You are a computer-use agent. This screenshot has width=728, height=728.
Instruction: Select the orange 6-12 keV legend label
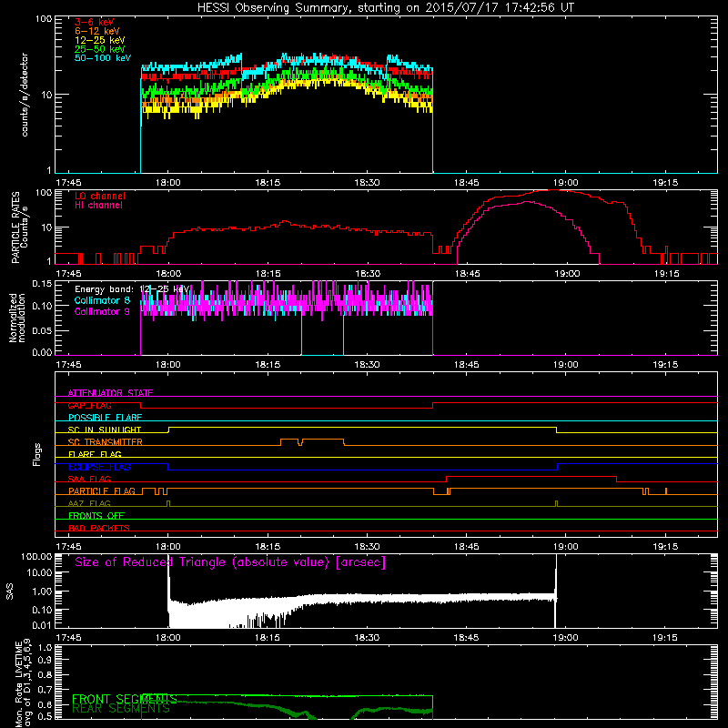pos(97,31)
